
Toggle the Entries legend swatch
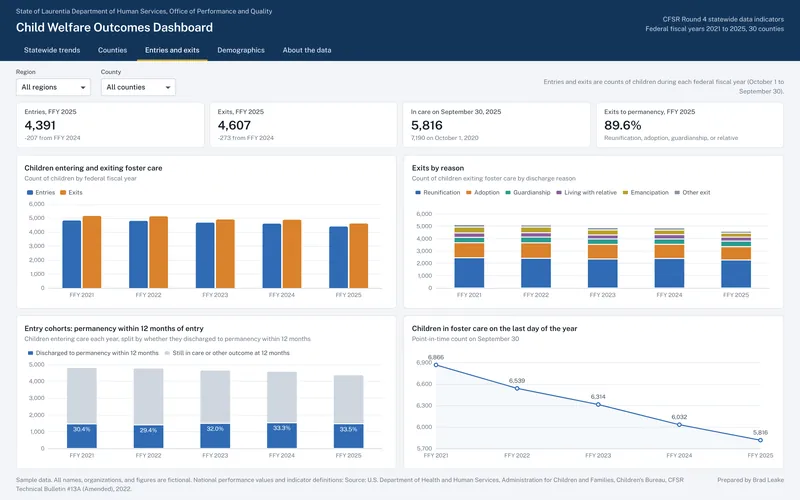pyautogui.click(x=30, y=192)
